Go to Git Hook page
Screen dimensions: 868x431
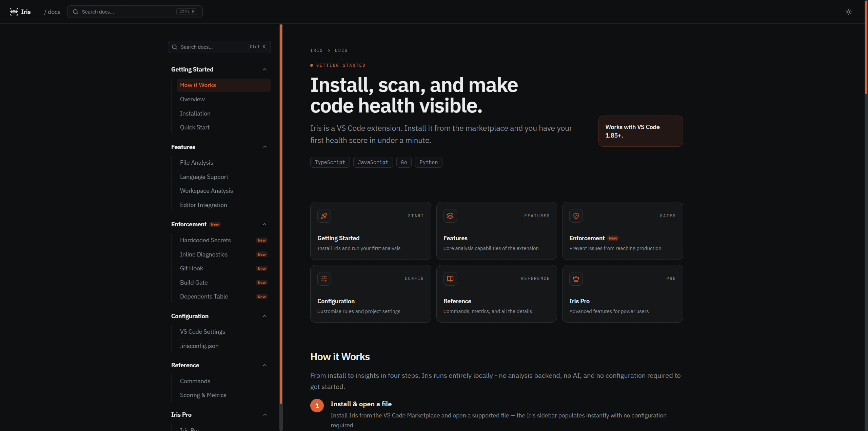click(x=223, y=268)
